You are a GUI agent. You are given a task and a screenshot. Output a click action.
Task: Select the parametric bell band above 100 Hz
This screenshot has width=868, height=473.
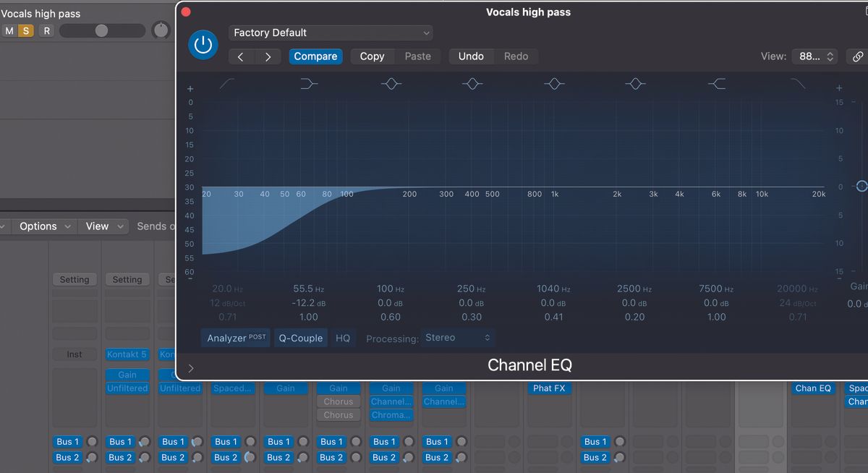pyautogui.click(x=391, y=83)
